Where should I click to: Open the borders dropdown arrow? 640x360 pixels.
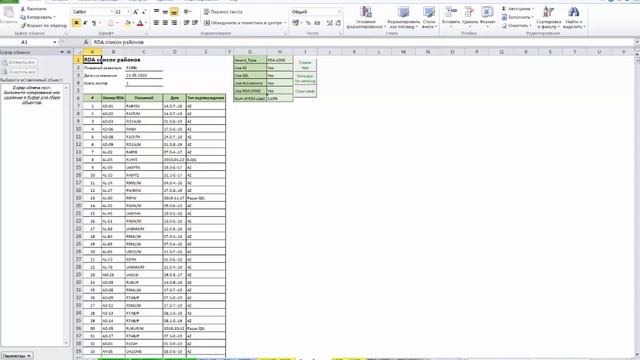tap(116, 23)
